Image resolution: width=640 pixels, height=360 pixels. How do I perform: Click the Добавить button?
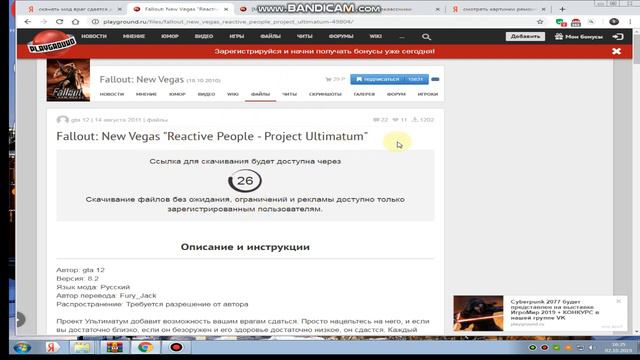(525, 36)
